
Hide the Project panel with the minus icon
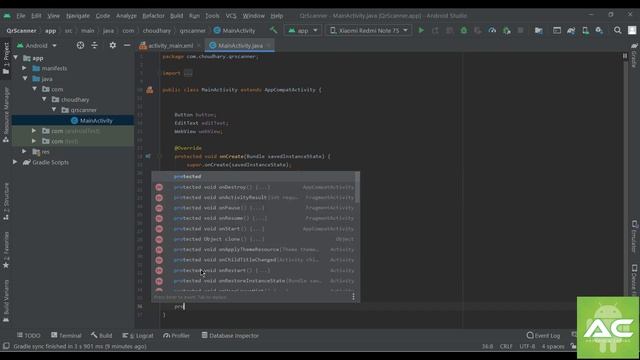pyautogui.click(x=127, y=45)
